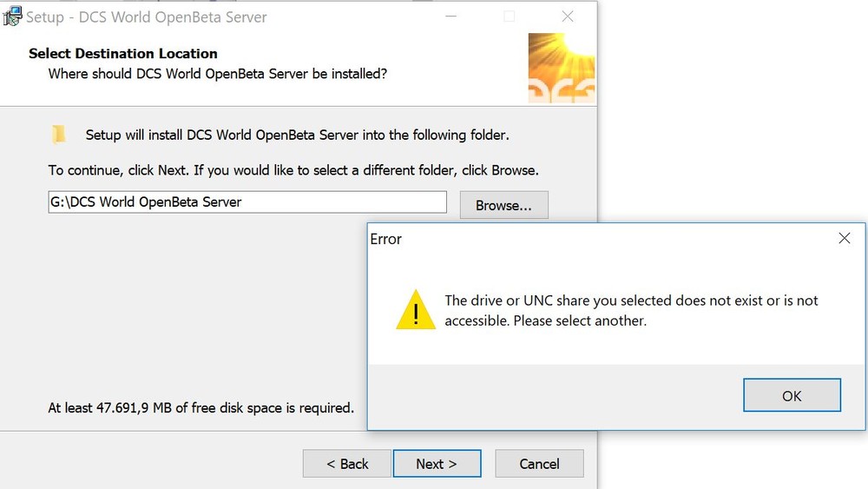Viewport: 868px width, 489px height.
Task: Confirm the error with OK
Action: (792, 395)
